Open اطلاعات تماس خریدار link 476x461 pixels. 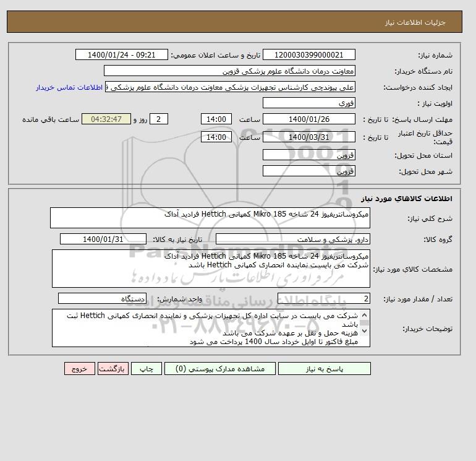[69, 87]
